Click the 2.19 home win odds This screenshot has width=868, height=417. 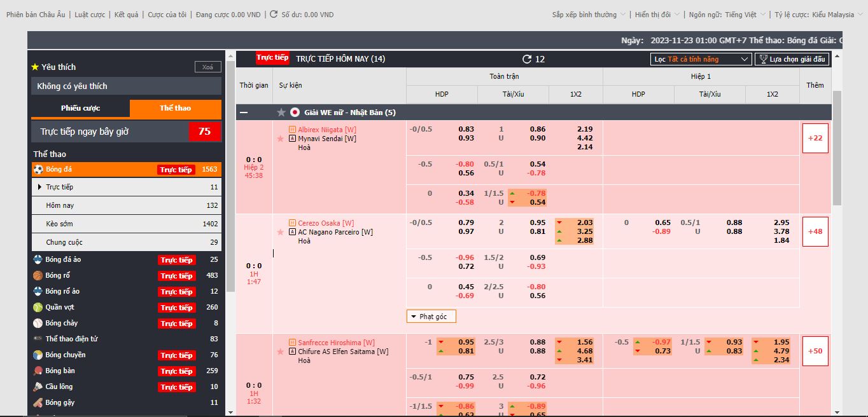(x=585, y=129)
